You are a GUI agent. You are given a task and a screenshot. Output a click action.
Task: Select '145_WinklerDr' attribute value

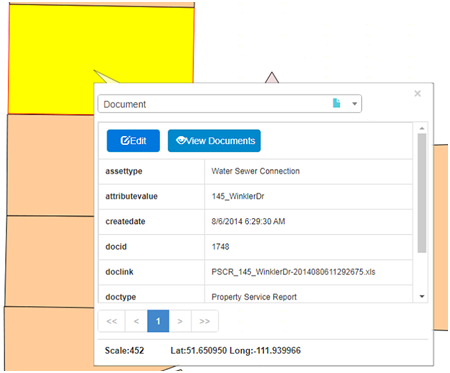coord(238,196)
